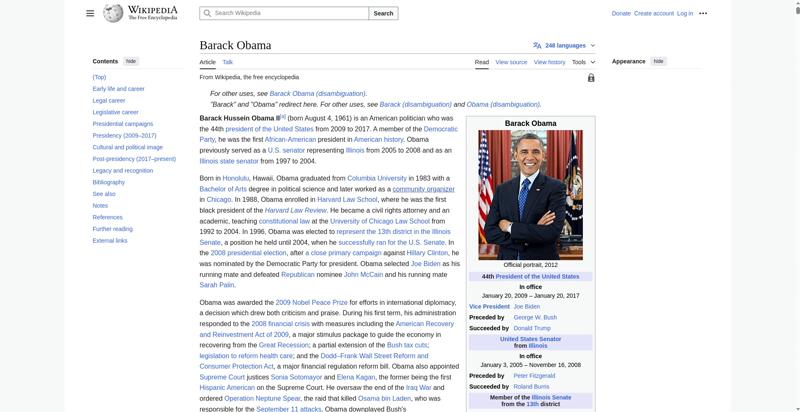This screenshot has width=800, height=412.
Task: Open the Columbia University link
Action: tap(377, 178)
